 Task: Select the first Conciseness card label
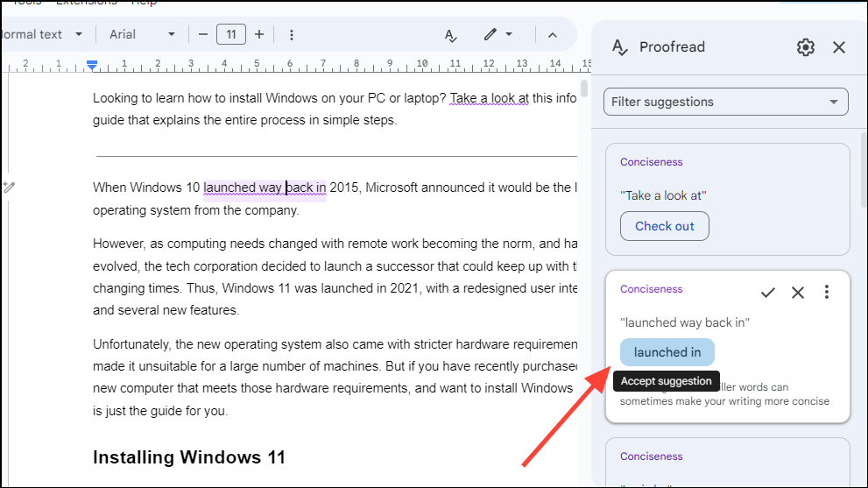[651, 162]
